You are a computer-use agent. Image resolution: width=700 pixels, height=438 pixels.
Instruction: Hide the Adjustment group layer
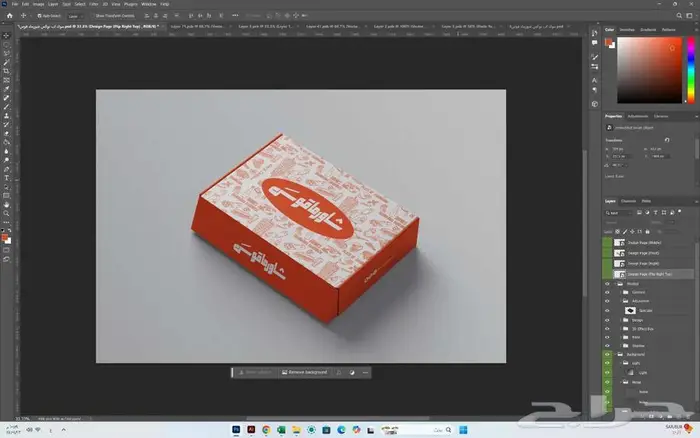607,301
